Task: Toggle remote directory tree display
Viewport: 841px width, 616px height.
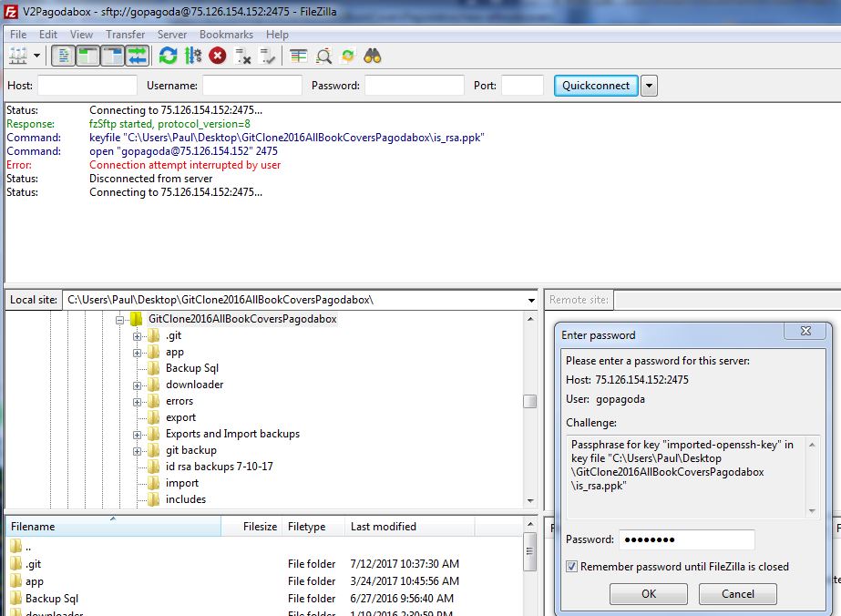Action: point(113,56)
